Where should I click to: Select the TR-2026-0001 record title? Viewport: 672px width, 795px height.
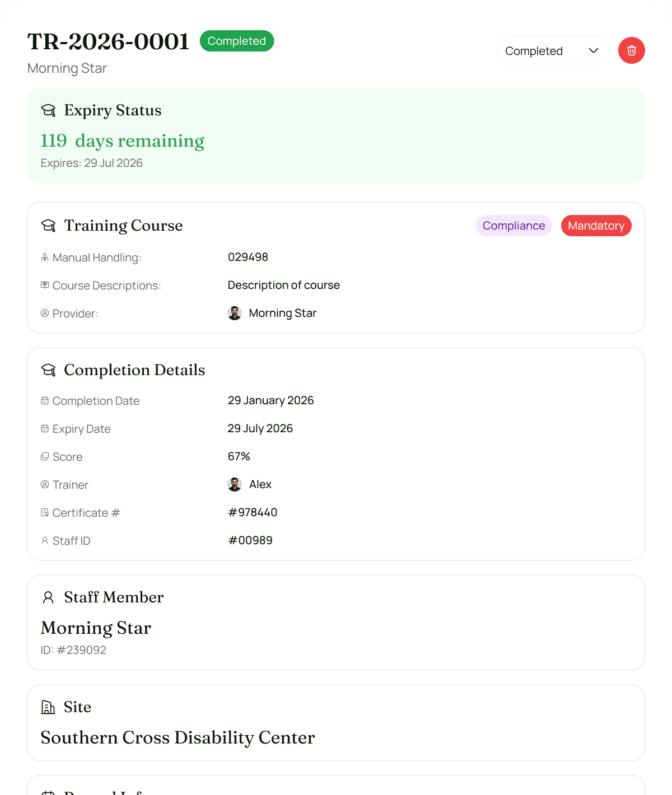(x=108, y=40)
